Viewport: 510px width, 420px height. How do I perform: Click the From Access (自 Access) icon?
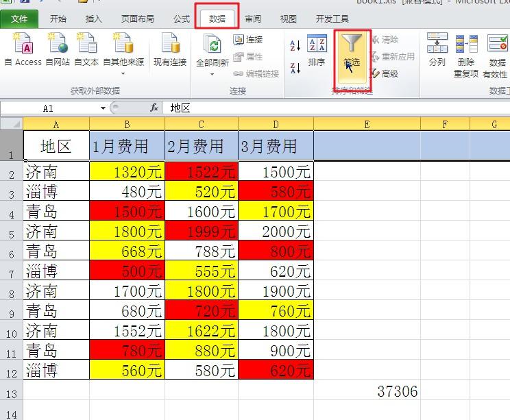click(x=23, y=49)
